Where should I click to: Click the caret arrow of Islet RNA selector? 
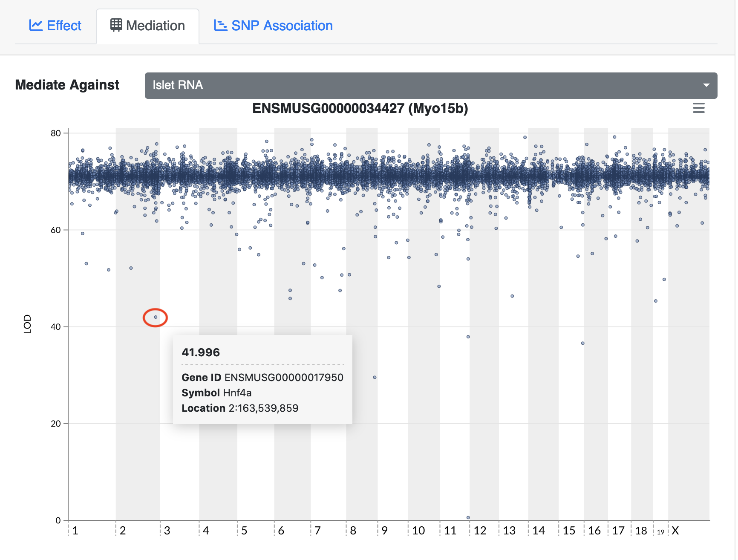[x=706, y=85]
